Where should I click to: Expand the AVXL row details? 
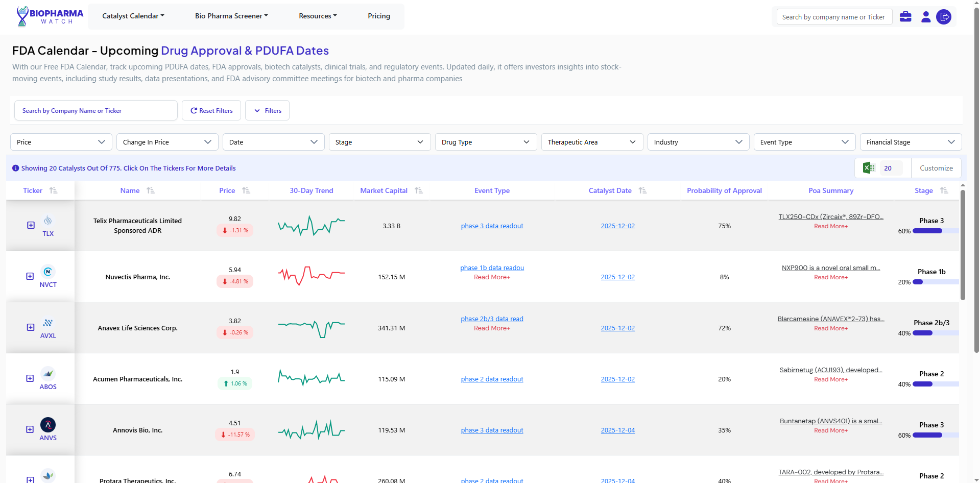click(31, 327)
